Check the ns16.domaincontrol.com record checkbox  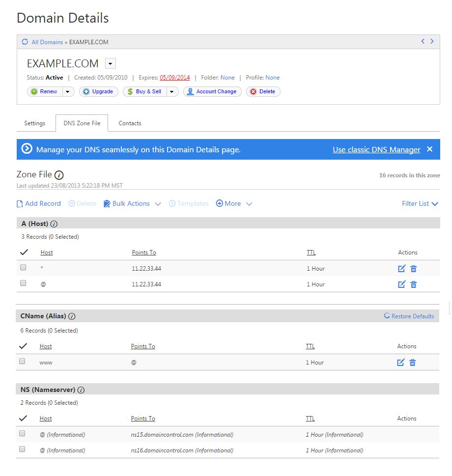pyautogui.click(x=22, y=449)
